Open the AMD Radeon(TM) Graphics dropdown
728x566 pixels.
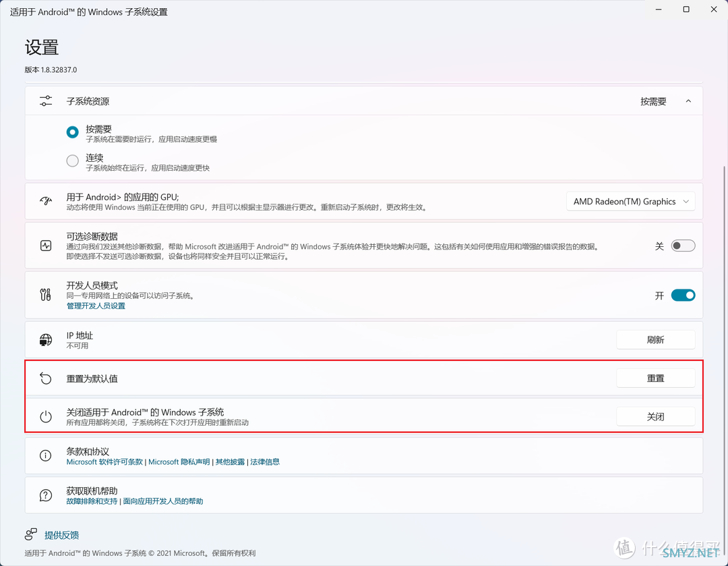pos(630,202)
